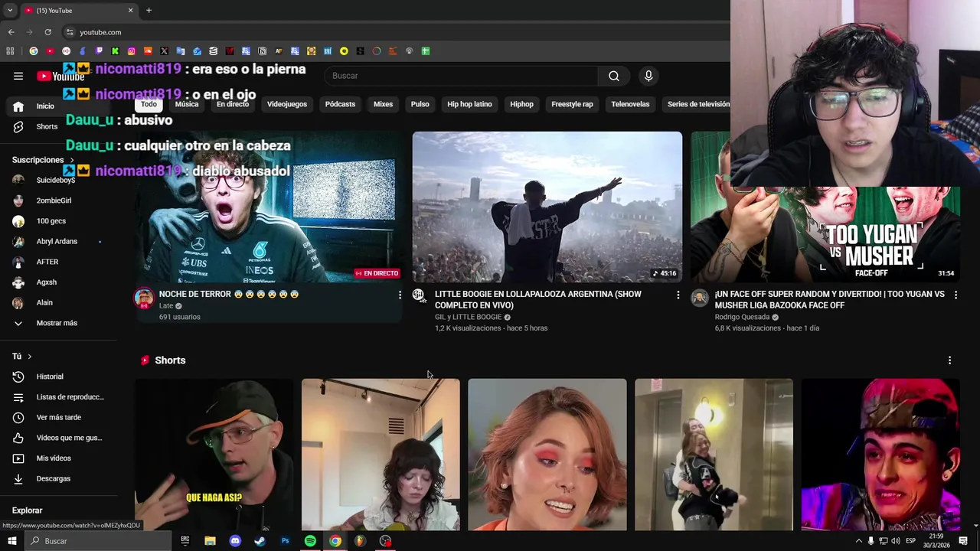Select the Videojuegos filter chip
The width and height of the screenshot is (980, 551).
pos(287,104)
